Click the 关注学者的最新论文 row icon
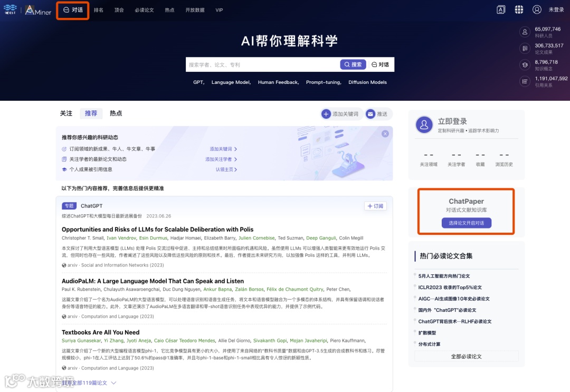This screenshot has width=570, height=392. [64, 159]
